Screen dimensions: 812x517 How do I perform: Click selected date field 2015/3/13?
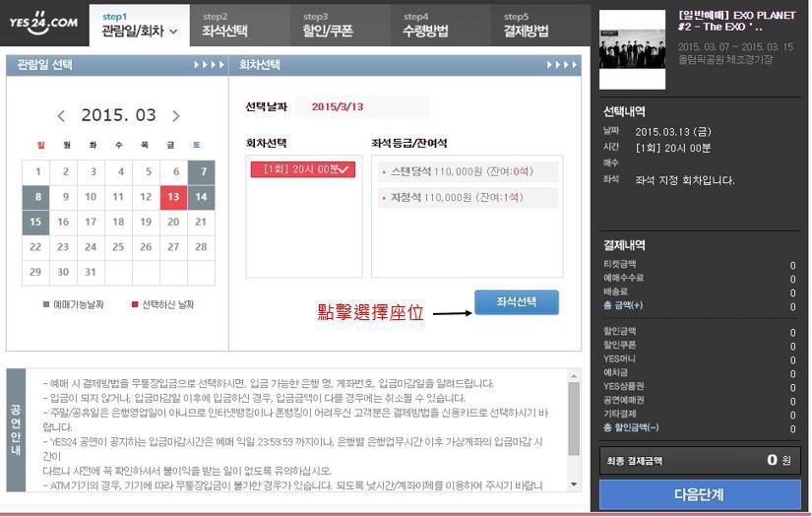click(362, 106)
